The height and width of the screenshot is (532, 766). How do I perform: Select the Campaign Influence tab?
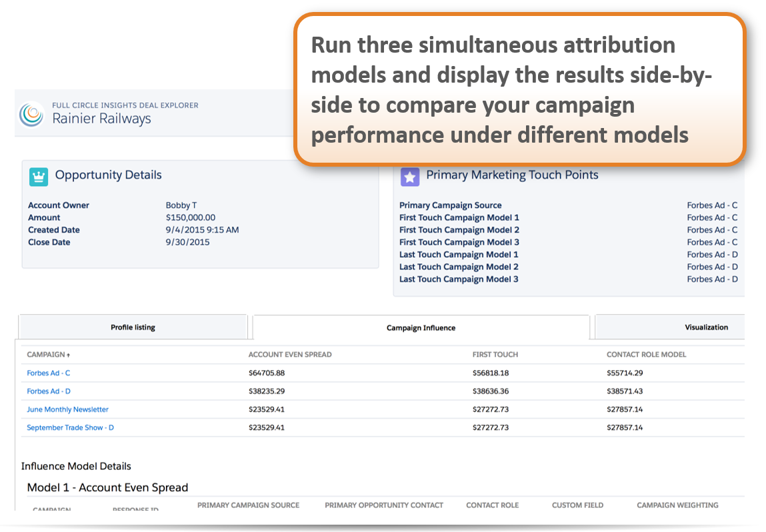coord(419,327)
